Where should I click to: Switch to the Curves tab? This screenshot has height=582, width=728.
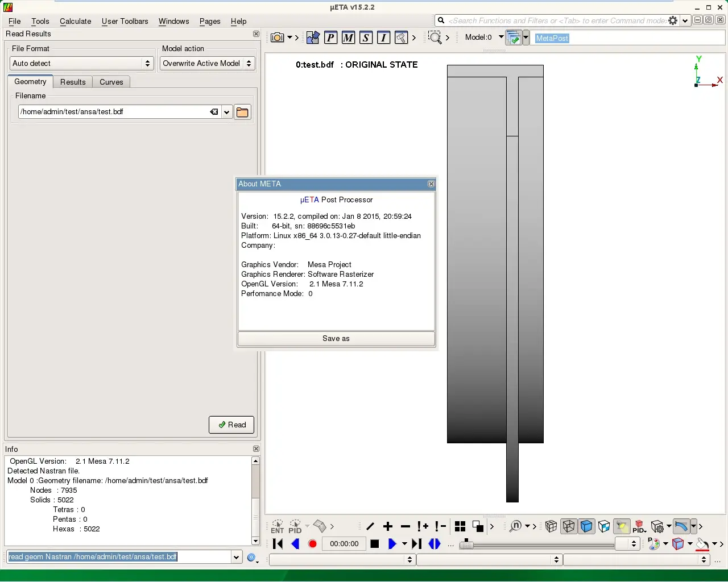click(x=111, y=82)
